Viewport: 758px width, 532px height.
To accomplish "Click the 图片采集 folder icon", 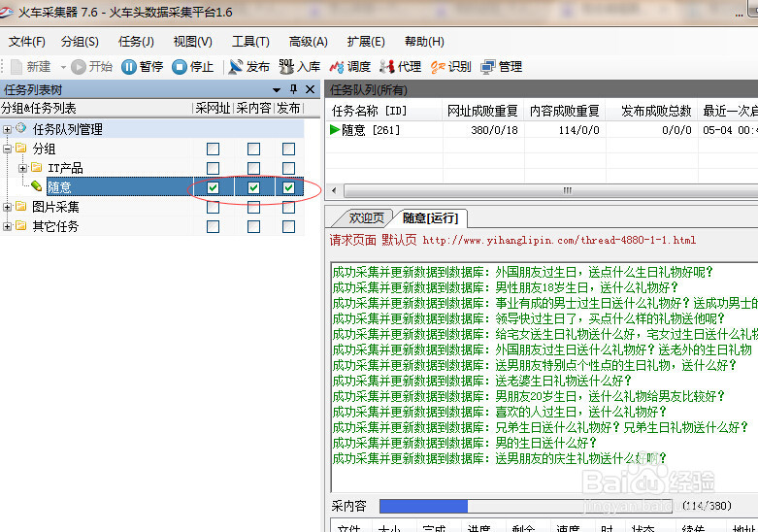I will [20, 206].
